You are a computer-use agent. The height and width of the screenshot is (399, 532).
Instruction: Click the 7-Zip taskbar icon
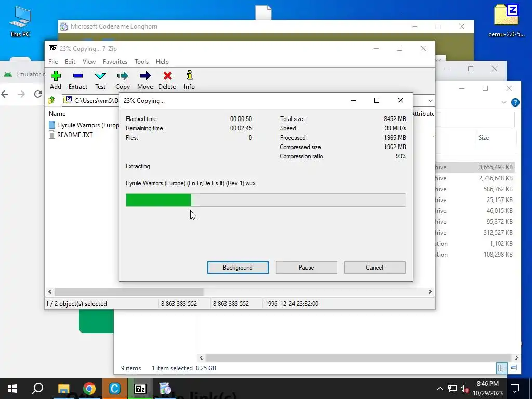point(140,389)
